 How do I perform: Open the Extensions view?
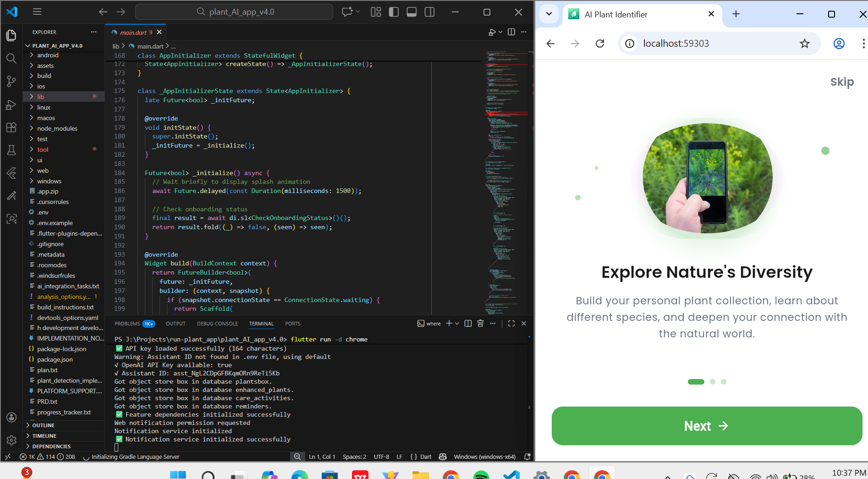(11, 127)
